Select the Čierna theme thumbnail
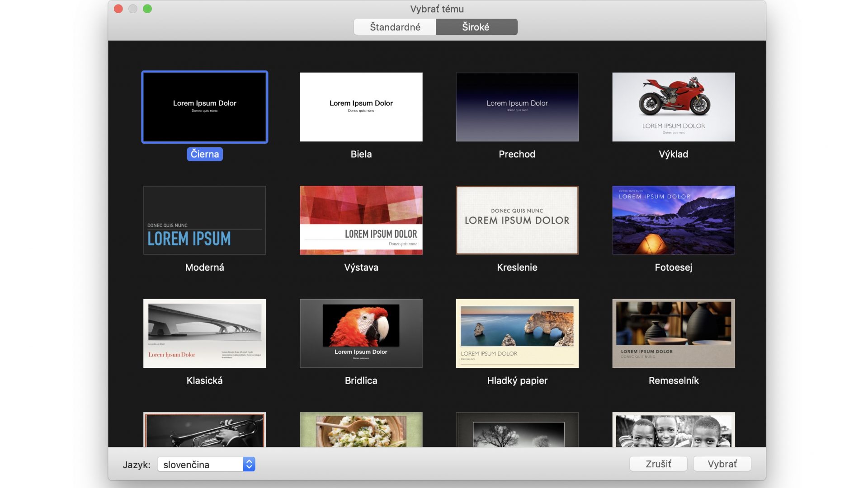This screenshot has height=488, width=868. (x=205, y=107)
